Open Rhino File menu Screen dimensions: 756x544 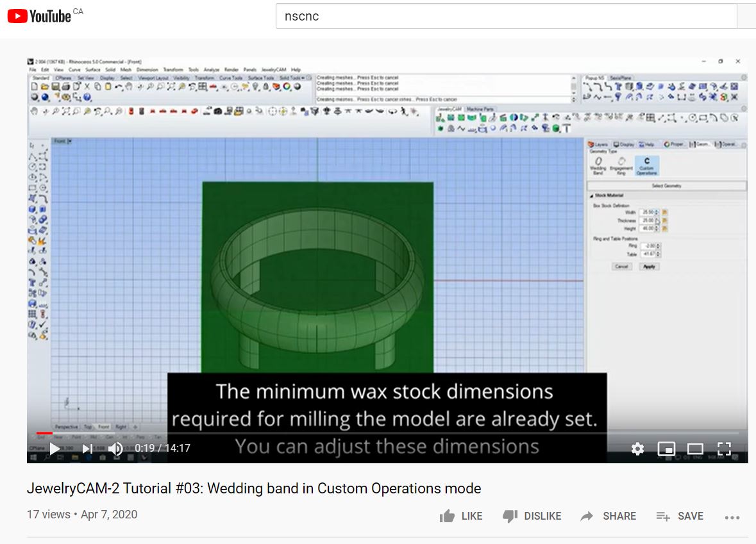pos(33,70)
